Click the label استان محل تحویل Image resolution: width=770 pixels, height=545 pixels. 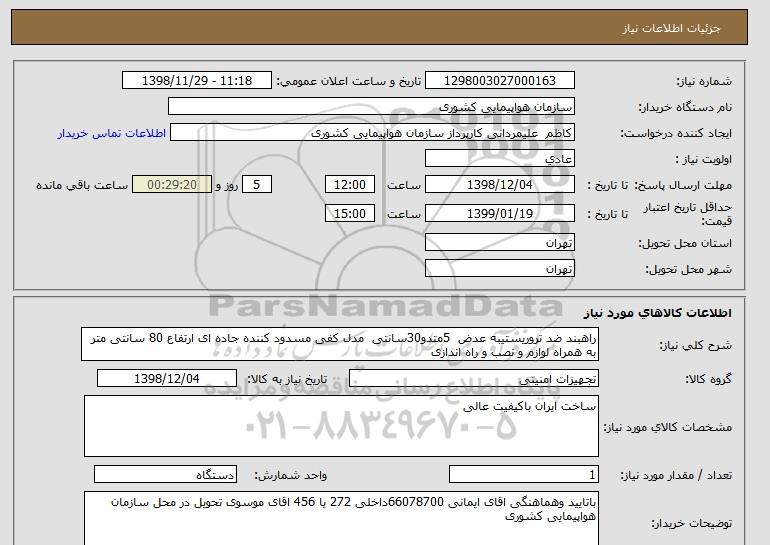pos(685,243)
